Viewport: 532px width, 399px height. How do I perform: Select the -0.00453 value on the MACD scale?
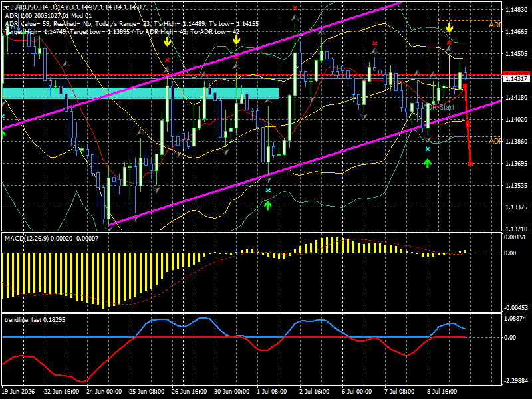[x=516, y=308]
